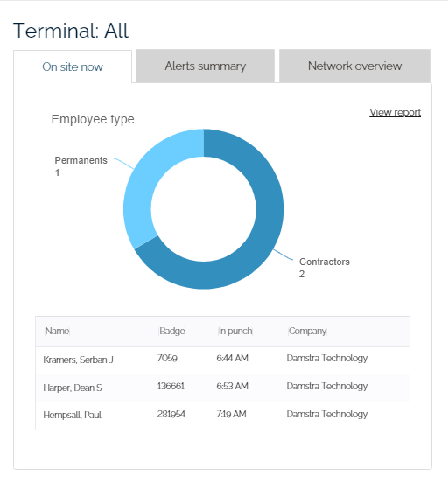This screenshot has height=483, width=448.
Task: Sort by the Company column header
Action: [307, 331]
